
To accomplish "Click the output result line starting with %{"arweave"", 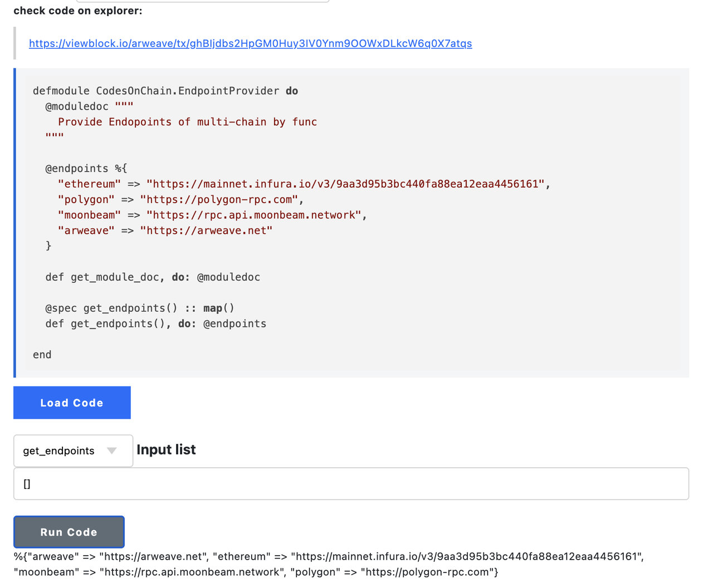I will click(329, 556).
